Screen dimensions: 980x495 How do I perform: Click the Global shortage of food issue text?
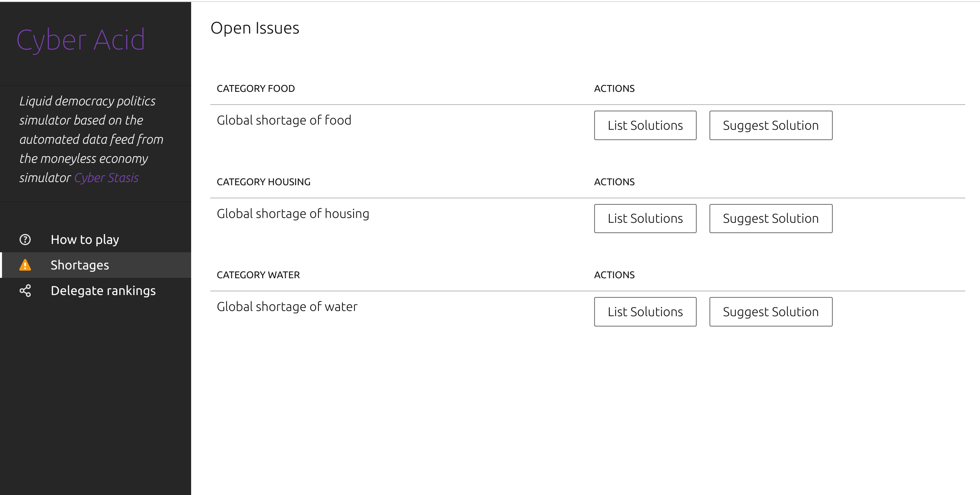284,120
